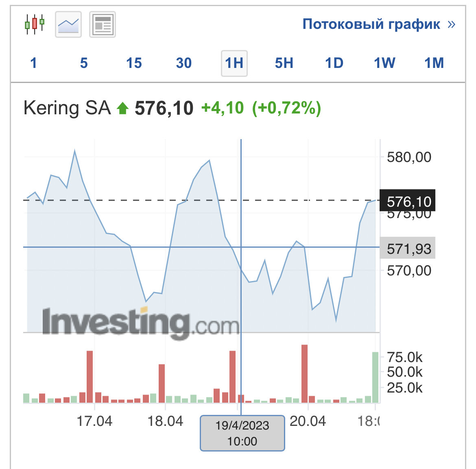This screenshot has height=469, width=476.
Task: Click the 570,00 price axis label
Action: tap(409, 270)
